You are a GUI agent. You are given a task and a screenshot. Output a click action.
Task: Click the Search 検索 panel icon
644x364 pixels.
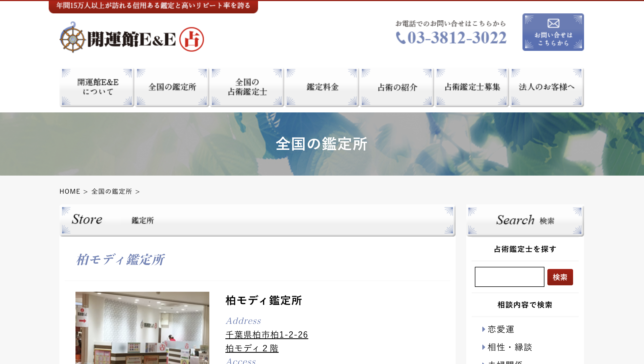(525, 220)
